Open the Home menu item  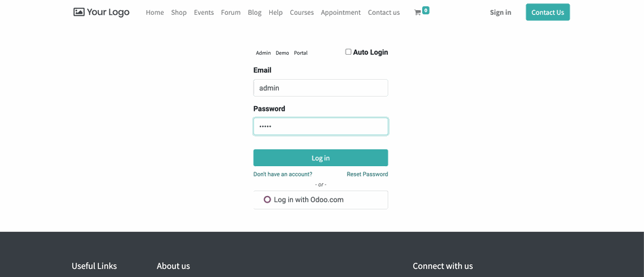(x=155, y=13)
